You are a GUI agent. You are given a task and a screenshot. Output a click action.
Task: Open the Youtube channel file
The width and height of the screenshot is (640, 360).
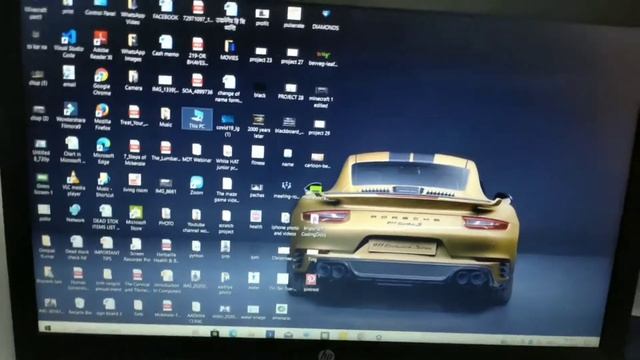pos(196,221)
